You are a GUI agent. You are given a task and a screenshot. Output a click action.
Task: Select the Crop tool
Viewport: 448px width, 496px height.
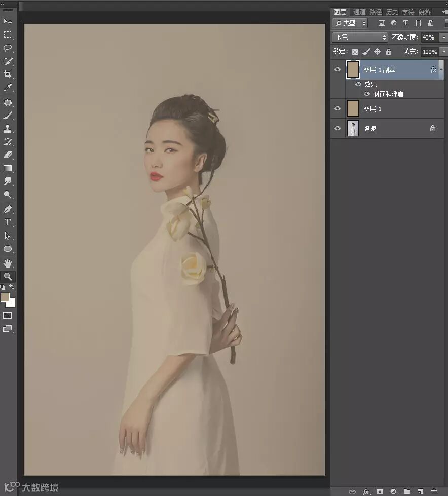click(x=7, y=74)
